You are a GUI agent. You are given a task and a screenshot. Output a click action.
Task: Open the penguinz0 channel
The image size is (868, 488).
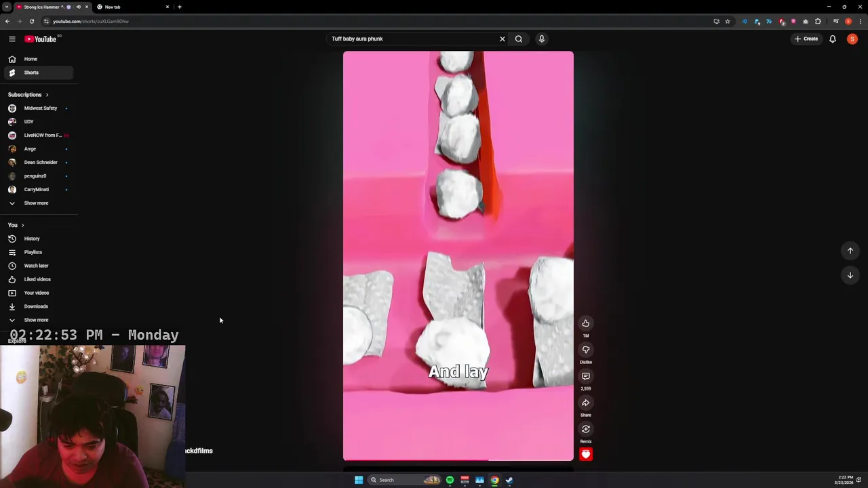pos(37,176)
